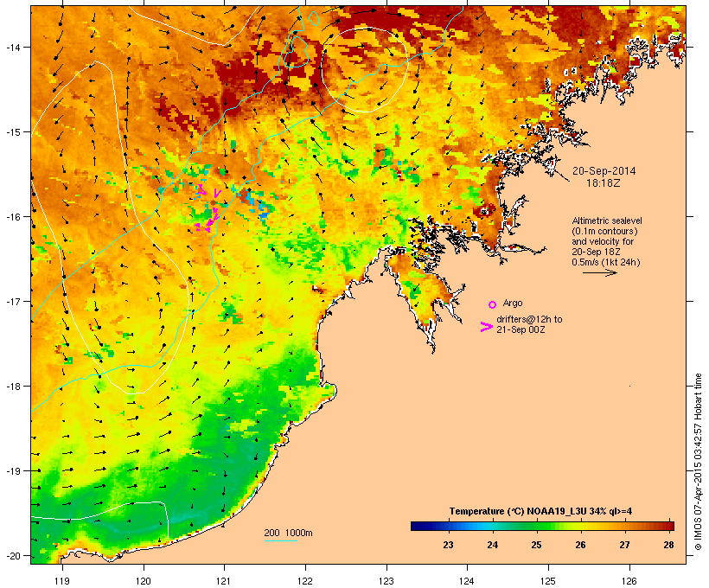Image resolution: width=709 pixels, height=588 pixels.
Task: Click the longitude axis label '124'
Action: 467,581
